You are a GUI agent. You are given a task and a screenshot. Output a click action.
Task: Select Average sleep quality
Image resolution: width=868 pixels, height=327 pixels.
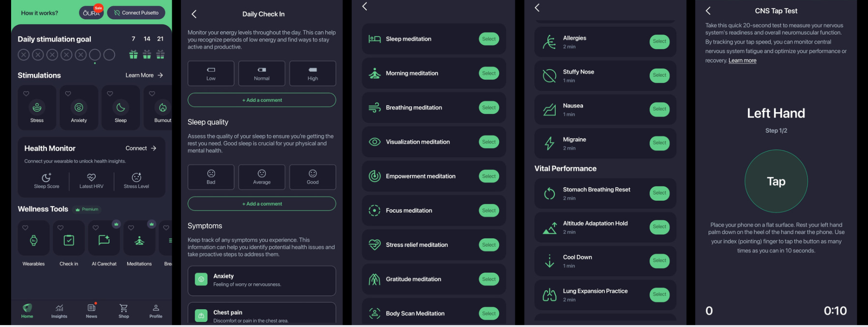(262, 177)
